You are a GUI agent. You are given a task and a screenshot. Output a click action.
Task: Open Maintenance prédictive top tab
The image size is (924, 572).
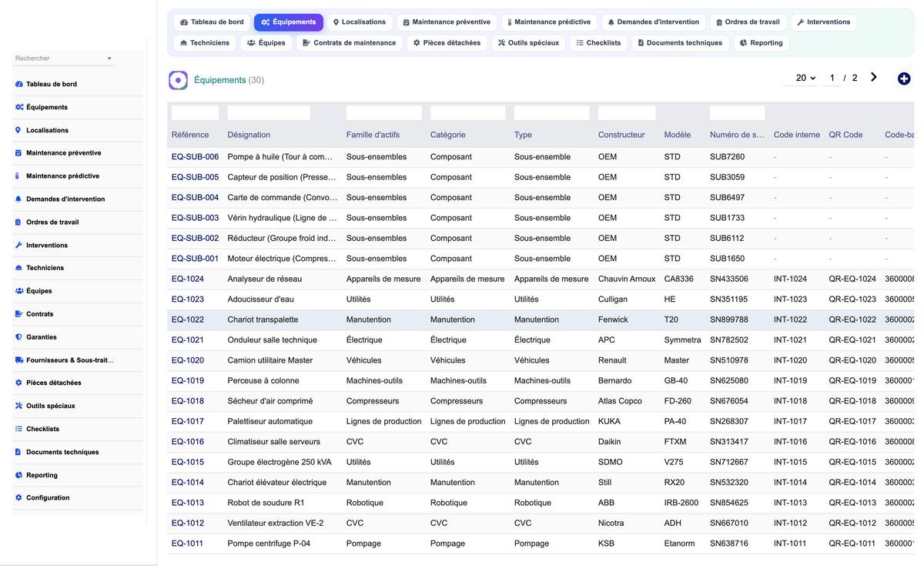tap(549, 22)
